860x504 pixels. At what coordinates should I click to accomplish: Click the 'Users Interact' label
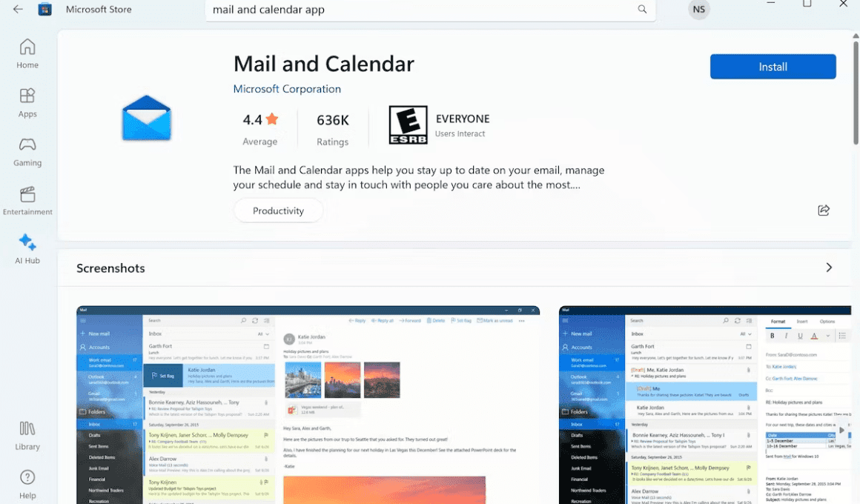pos(460,134)
